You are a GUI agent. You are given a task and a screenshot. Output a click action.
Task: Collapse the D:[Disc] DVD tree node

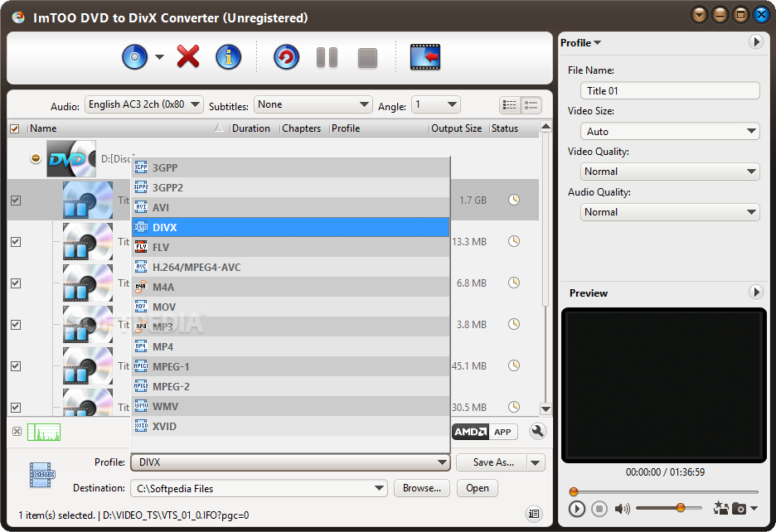pyautogui.click(x=36, y=158)
